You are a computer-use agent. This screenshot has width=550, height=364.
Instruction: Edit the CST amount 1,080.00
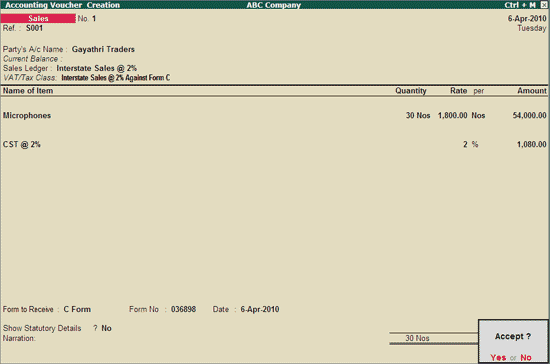click(531, 144)
